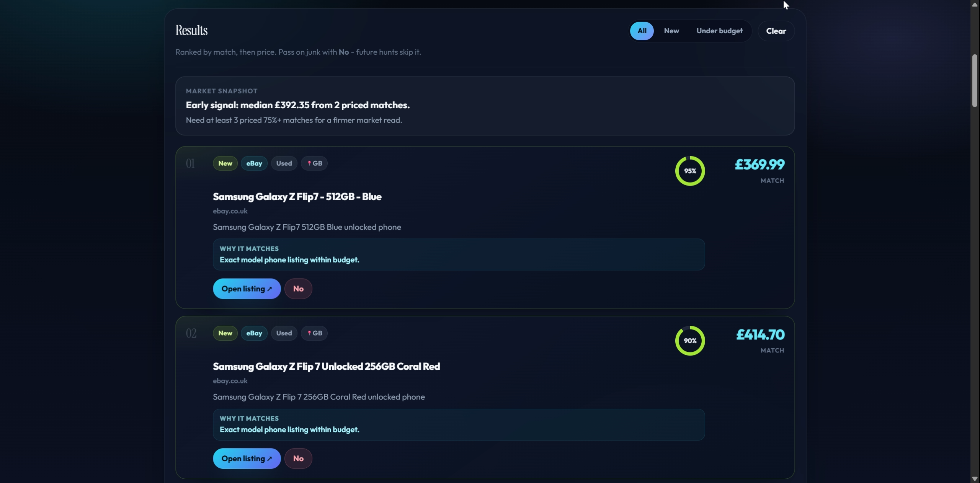Image resolution: width=980 pixels, height=483 pixels.
Task: Click the 90% match ring indicator
Action: (690, 341)
